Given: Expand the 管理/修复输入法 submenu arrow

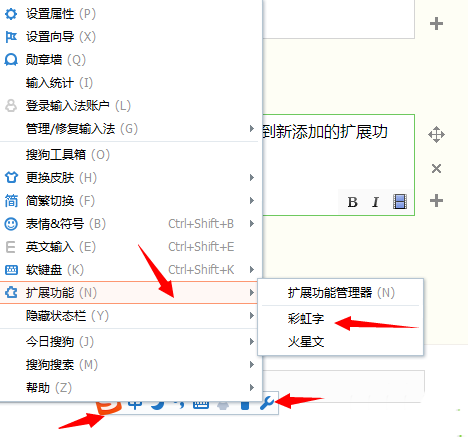Looking at the screenshot, I should point(252,129).
